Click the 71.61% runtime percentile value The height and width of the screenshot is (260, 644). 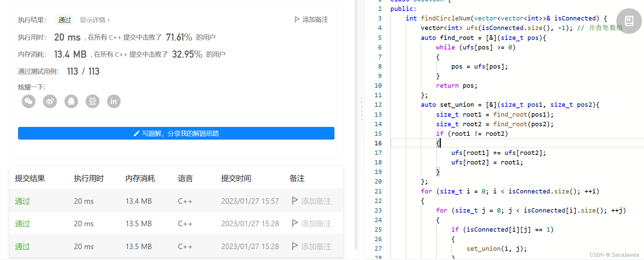[x=179, y=37]
